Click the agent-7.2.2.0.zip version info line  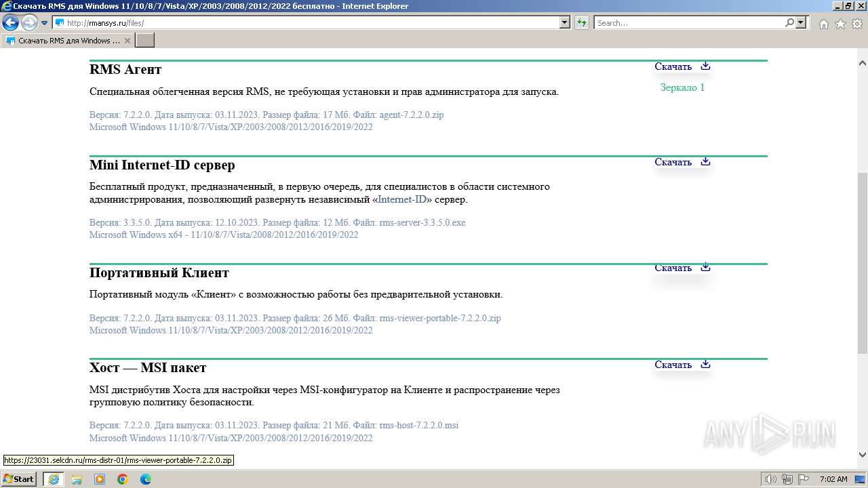coord(267,115)
